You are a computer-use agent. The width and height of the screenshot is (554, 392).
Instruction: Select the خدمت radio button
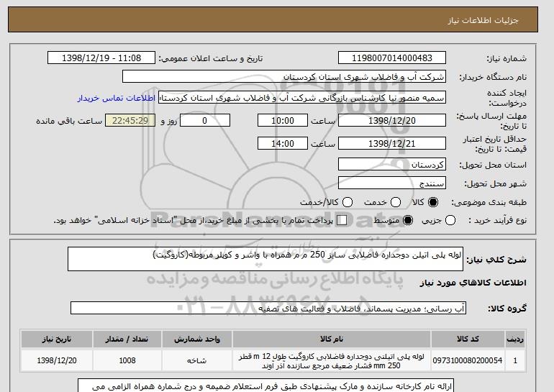pos(396,202)
